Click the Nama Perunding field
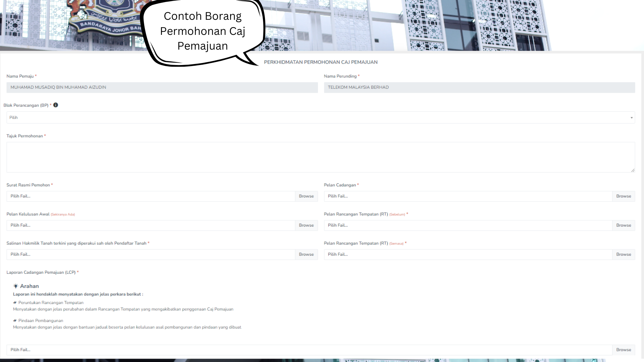The width and height of the screenshot is (644, 362). pyautogui.click(x=479, y=87)
